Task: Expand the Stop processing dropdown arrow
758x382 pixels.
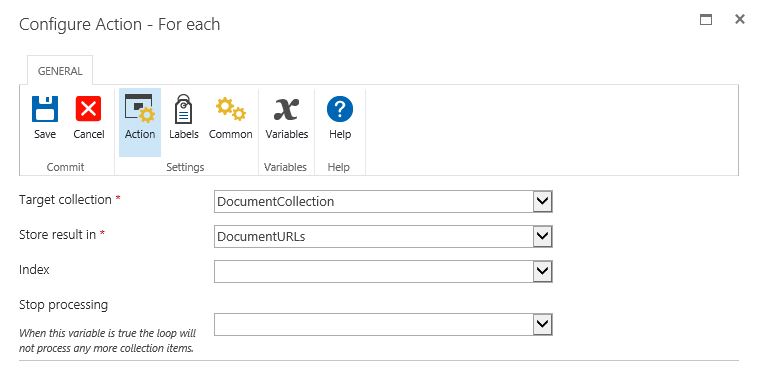Action: pyautogui.click(x=542, y=324)
